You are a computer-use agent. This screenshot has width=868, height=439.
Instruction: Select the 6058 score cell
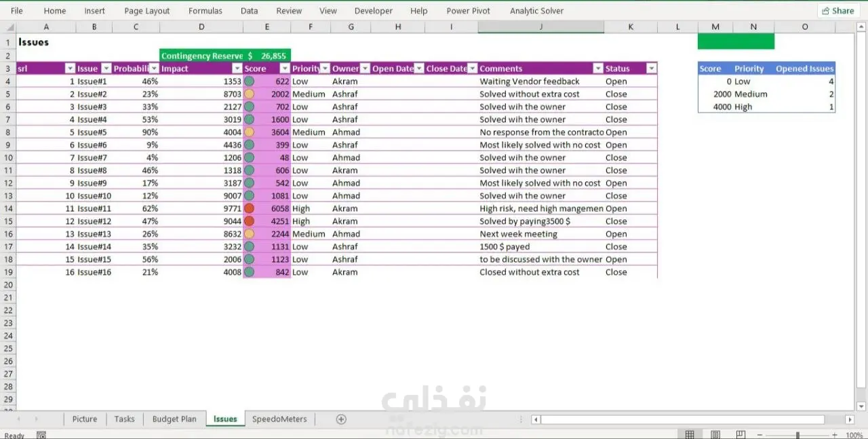click(x=267, y=208)
